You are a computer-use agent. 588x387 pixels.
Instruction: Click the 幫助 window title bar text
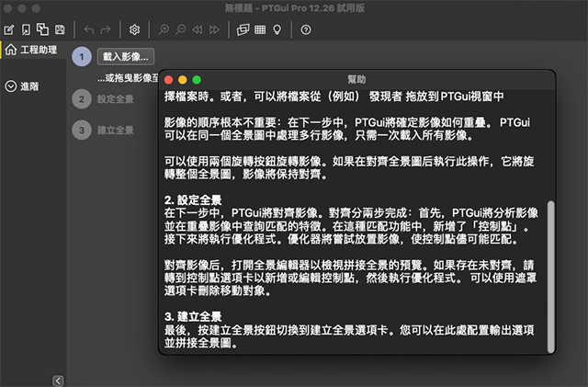[x=356, y=80]
